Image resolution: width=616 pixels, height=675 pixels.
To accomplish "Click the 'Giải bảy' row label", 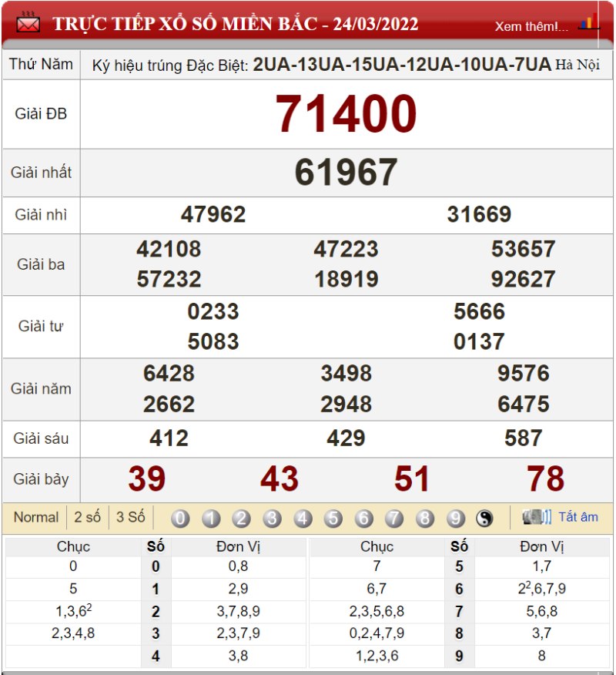I will point(41,479).
